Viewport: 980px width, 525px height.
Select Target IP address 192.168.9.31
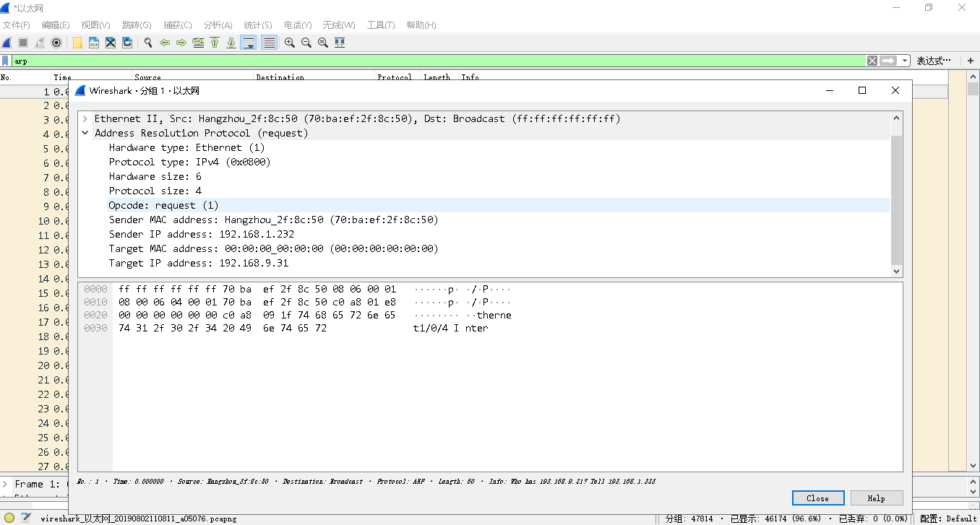[x=198, y=263]
